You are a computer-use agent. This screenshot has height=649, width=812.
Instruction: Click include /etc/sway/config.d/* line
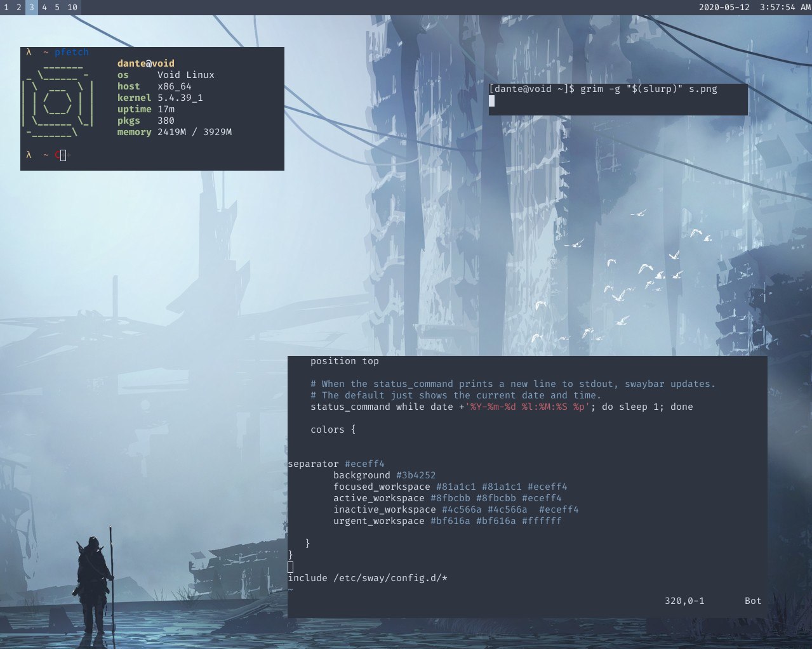[x=368, y=578]
